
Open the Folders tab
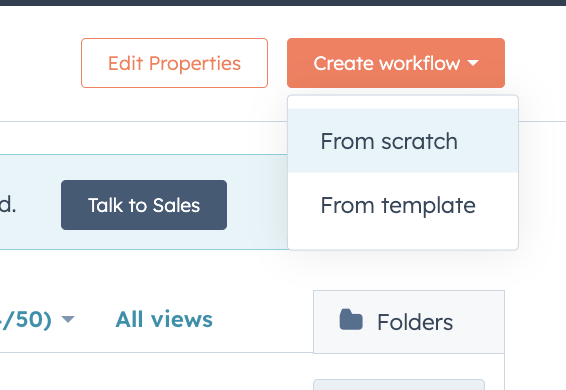click(x=409, y=322)
